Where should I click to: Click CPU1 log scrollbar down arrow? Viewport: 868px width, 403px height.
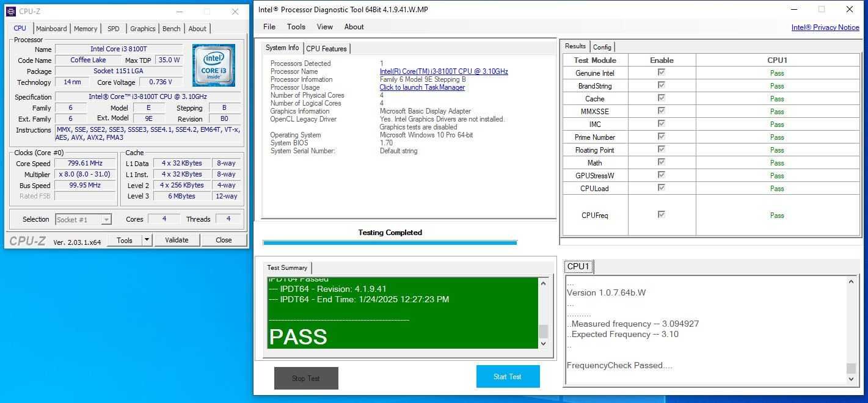852,379
